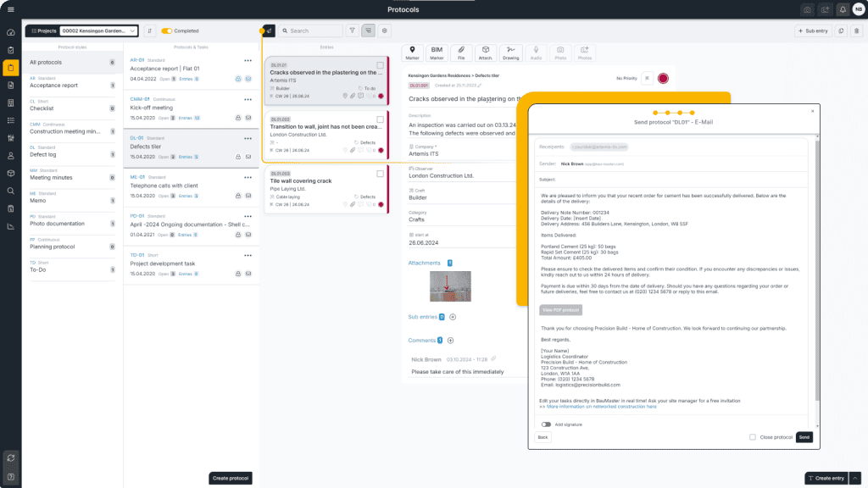Click the Send button in the email dialog

click(x=804, y=437)
